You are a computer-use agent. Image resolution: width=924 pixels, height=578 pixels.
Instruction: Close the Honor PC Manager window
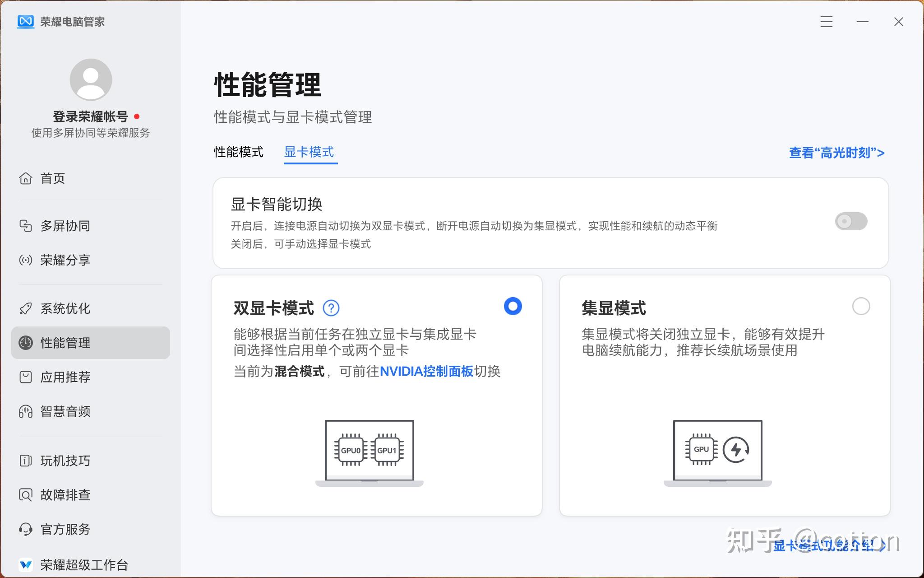[899, 22]
